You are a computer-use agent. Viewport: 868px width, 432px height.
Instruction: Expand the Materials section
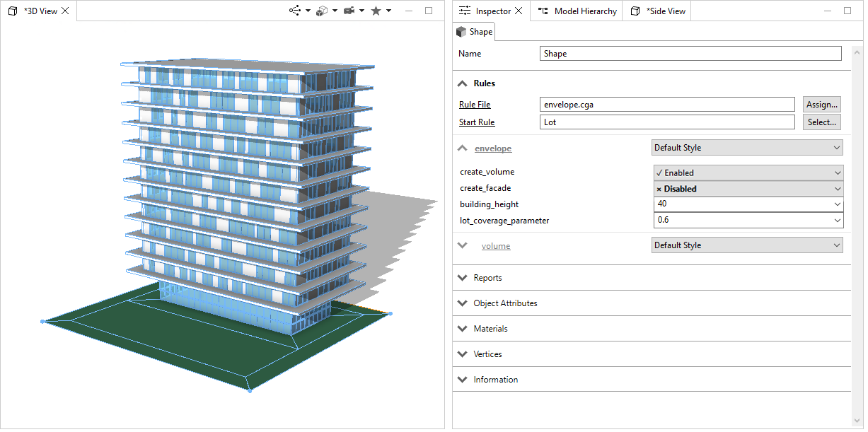[x=462, y=328]
